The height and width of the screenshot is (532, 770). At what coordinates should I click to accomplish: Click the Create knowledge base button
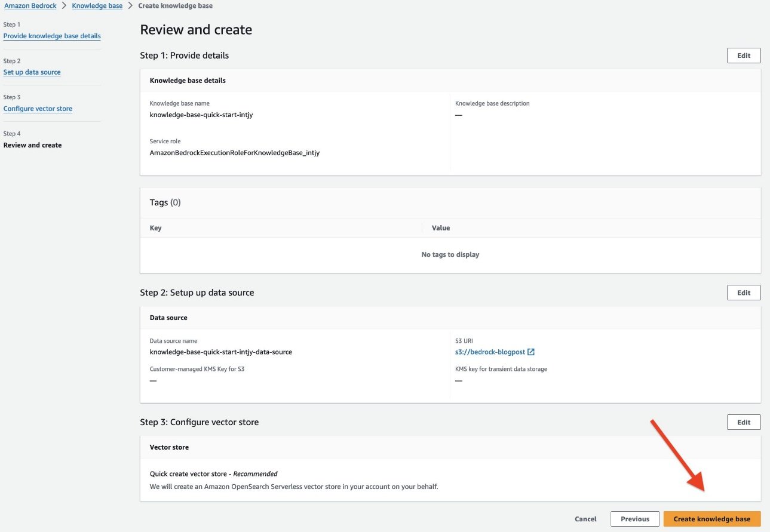pos(712,519)
